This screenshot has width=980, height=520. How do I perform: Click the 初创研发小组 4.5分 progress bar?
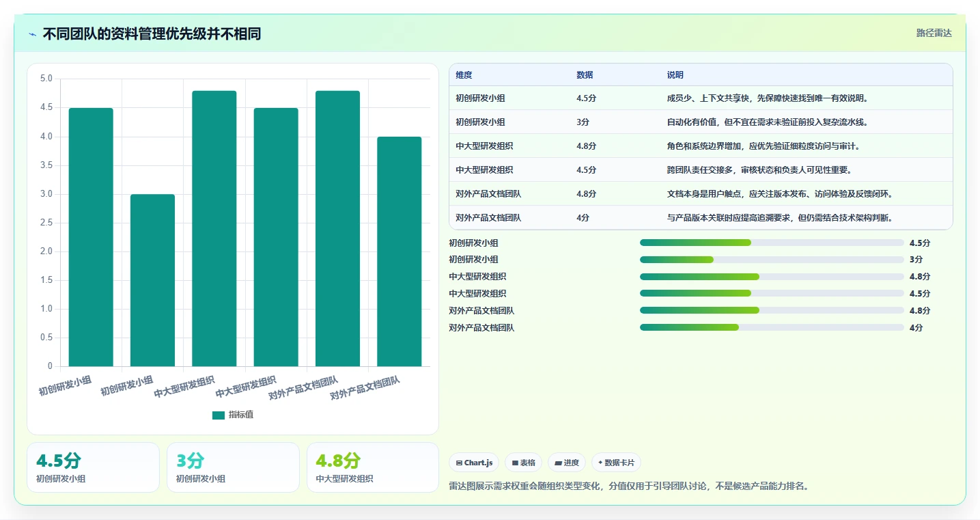[772, 243]
